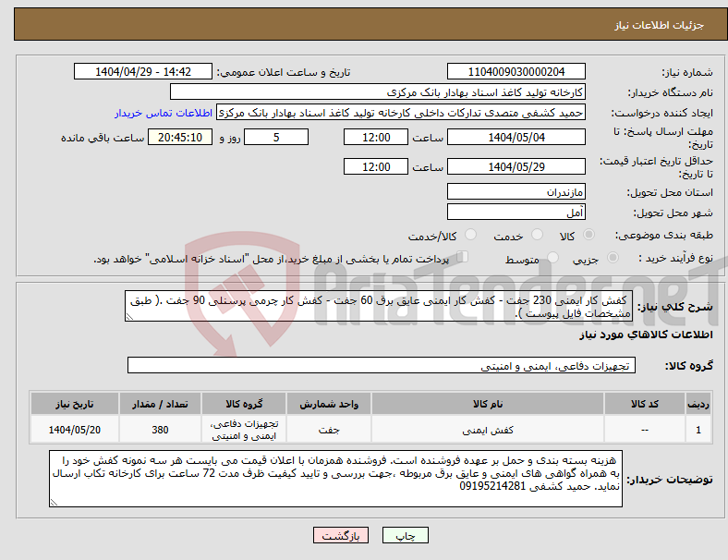
Task: Click the کد کالا column header
Action: click(645, 404)
